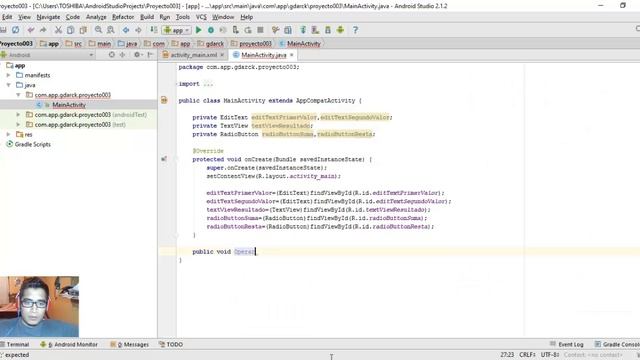640x360 pixels.
Task: Close the MainActivity.java tab
Action: coord(291,55)
